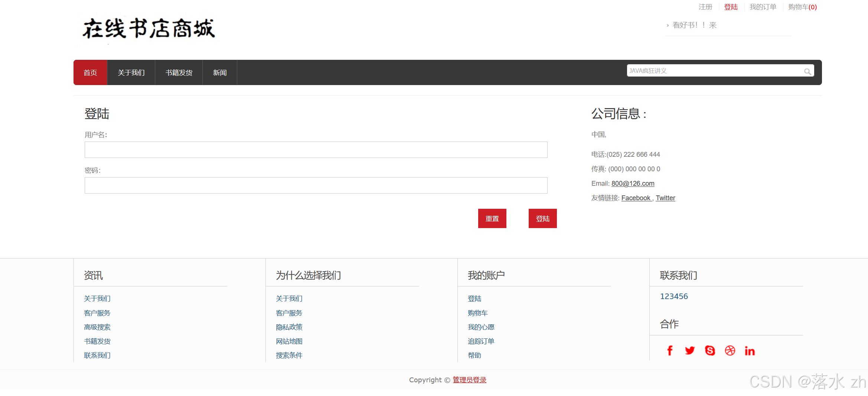This screenshot has height=396, width=868.
Task: Open the 书籍发货 navigation menu item
Action: pos(179,72)
